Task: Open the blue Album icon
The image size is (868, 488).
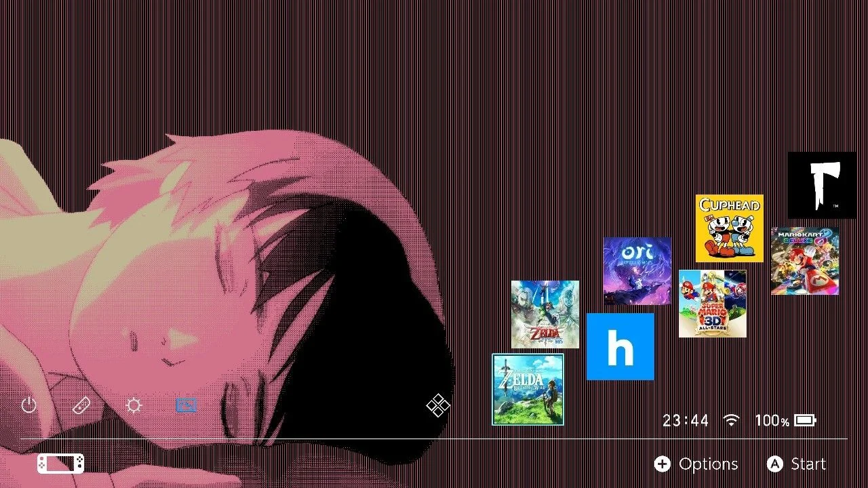Action: point(186,405)
